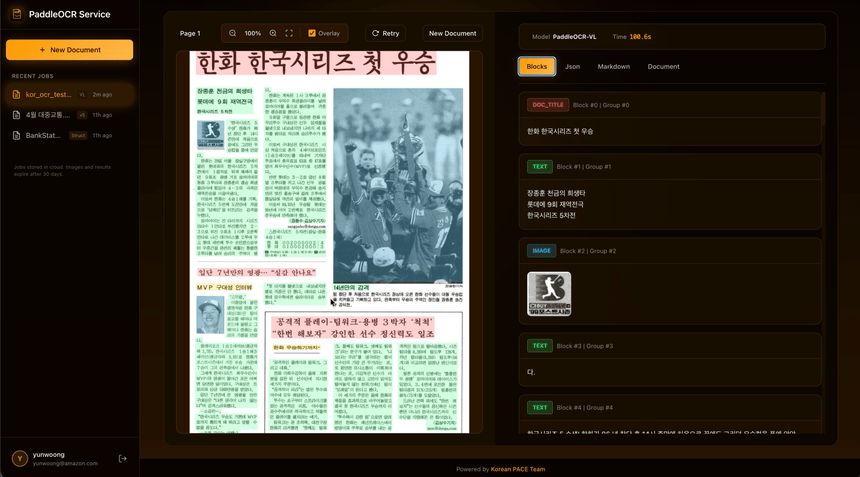The height and width of the screenshot is (477, 860).
Task: Click the large team celebration photo in preview
Action: click(398, 185)
